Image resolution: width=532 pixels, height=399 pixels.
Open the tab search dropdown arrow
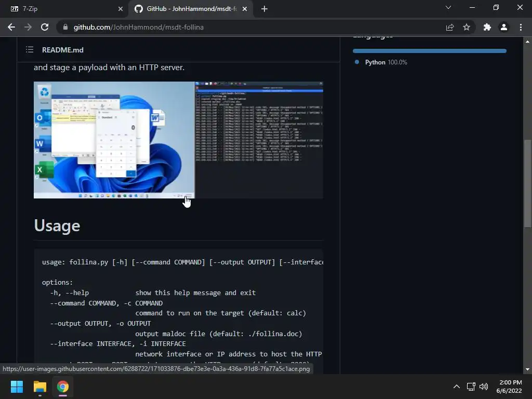tap(448, 7)
